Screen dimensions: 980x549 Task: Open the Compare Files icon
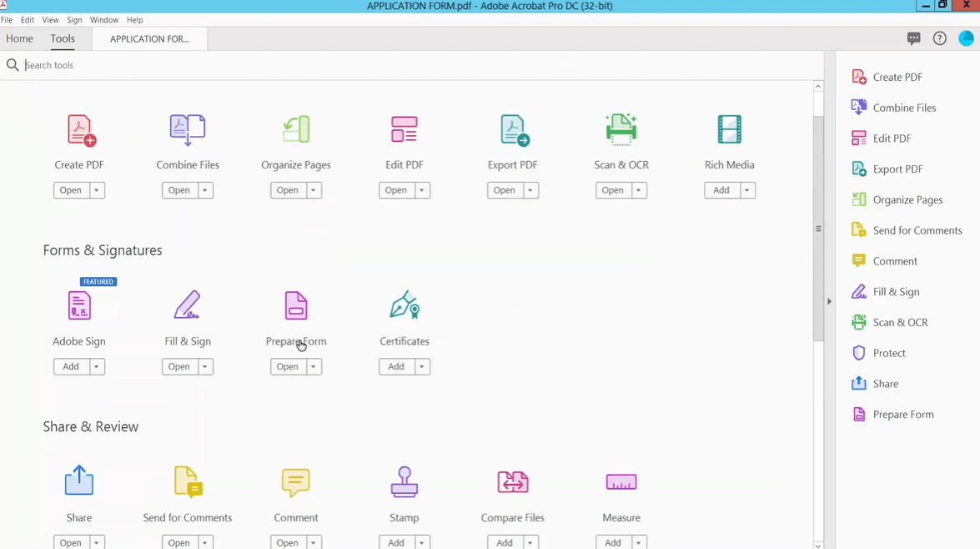click(512, 482)
